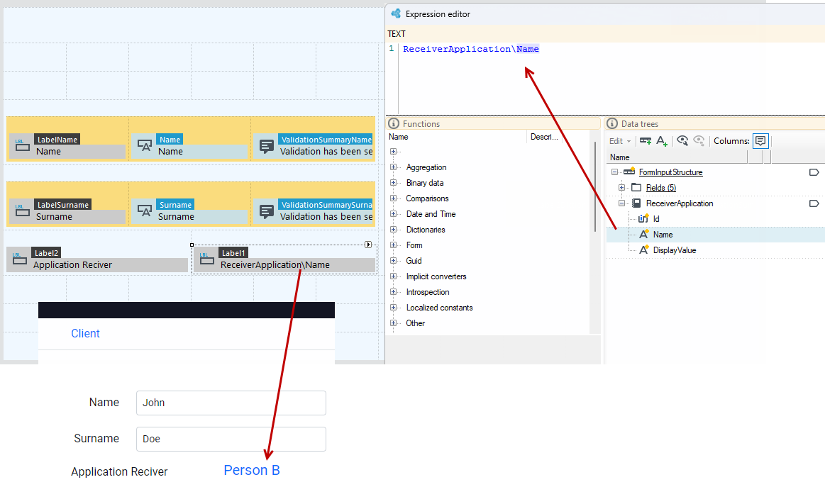Click the Descri... column header in Functions
Viewport: 825px width, 504px height.
click(544, 137)
